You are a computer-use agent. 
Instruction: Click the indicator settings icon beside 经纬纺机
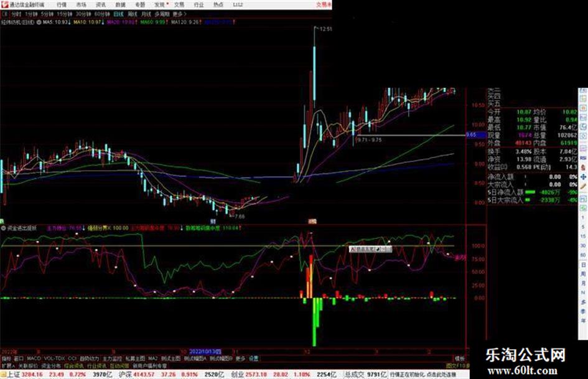point(39,22)
